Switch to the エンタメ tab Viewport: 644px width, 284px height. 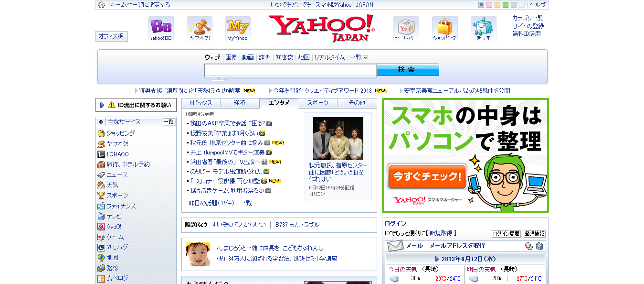click(x=279, y=103)
